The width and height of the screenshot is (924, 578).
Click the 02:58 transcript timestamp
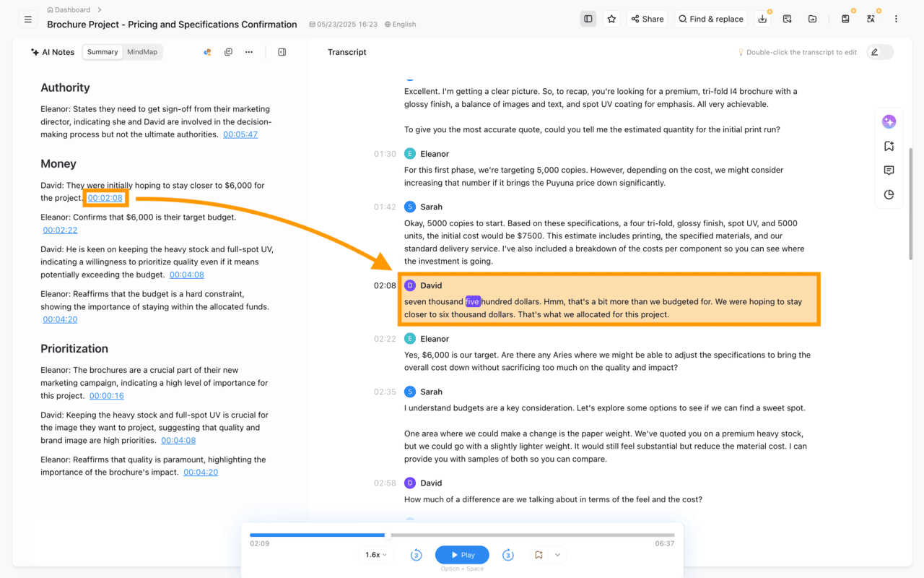385,483
